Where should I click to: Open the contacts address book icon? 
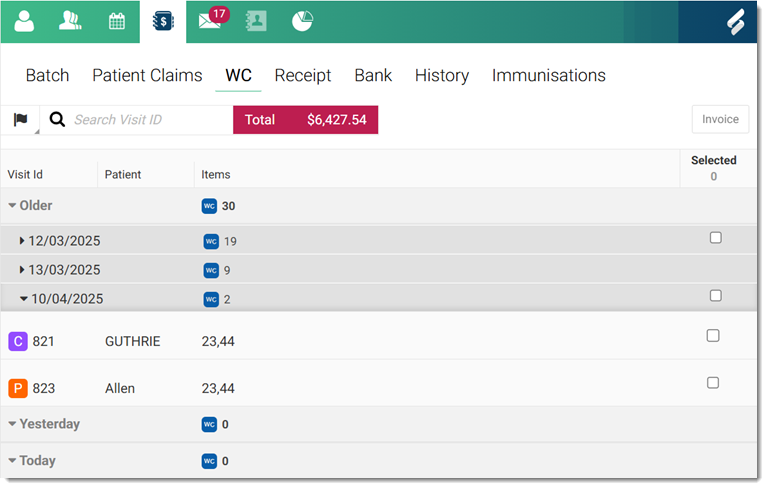point(256,21)
